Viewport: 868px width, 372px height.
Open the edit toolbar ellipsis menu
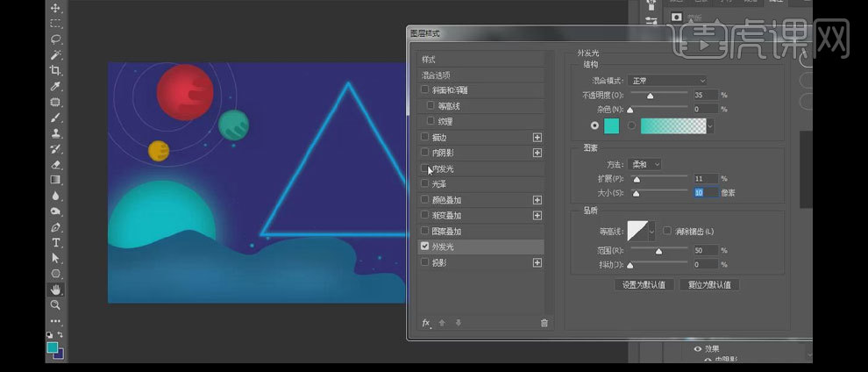point(56,320)
